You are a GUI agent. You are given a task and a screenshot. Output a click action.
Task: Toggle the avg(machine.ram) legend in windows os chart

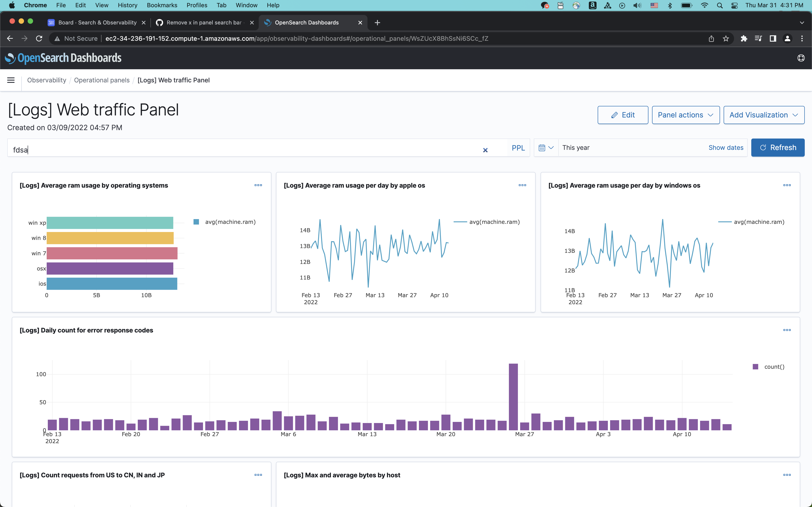click(x=759, y=222)
